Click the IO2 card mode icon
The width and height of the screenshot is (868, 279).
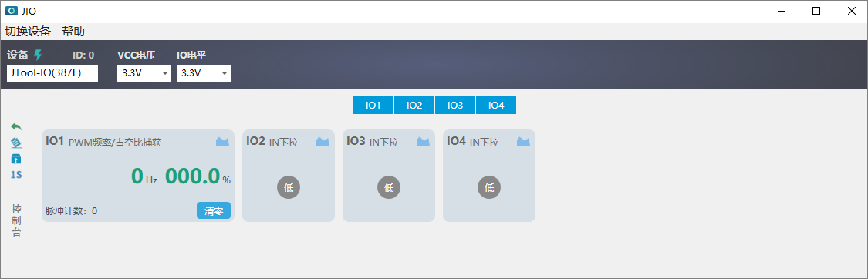coord(323,142)
